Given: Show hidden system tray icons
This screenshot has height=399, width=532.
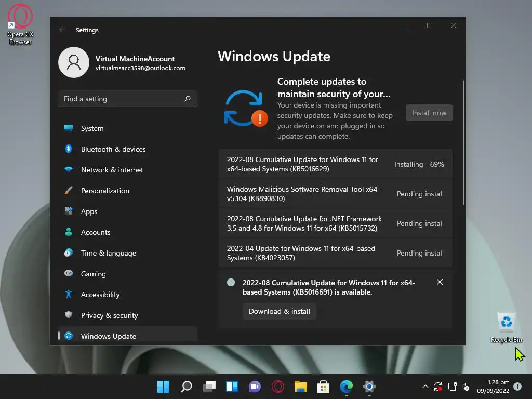Looking at the screenshot, I should point(425,387).
